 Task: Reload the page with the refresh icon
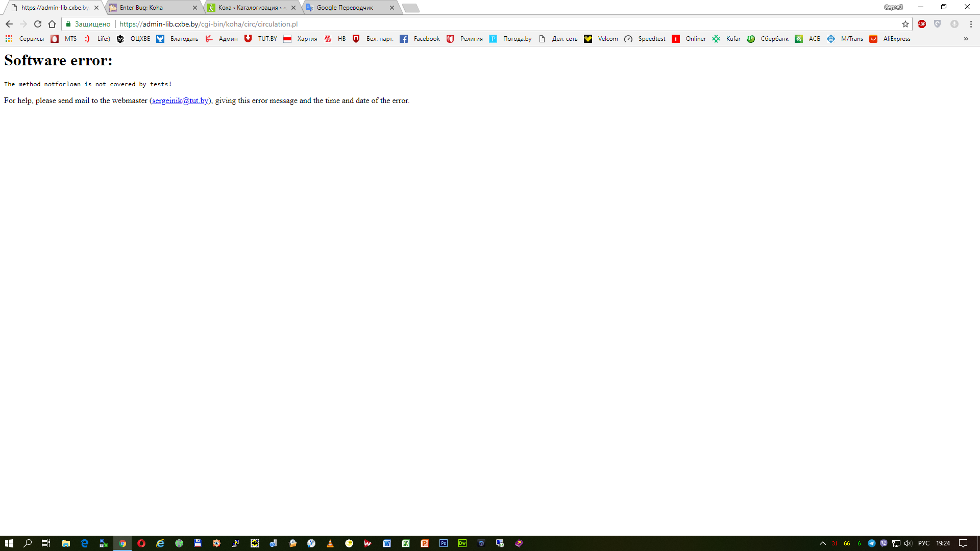coord(38,24)
